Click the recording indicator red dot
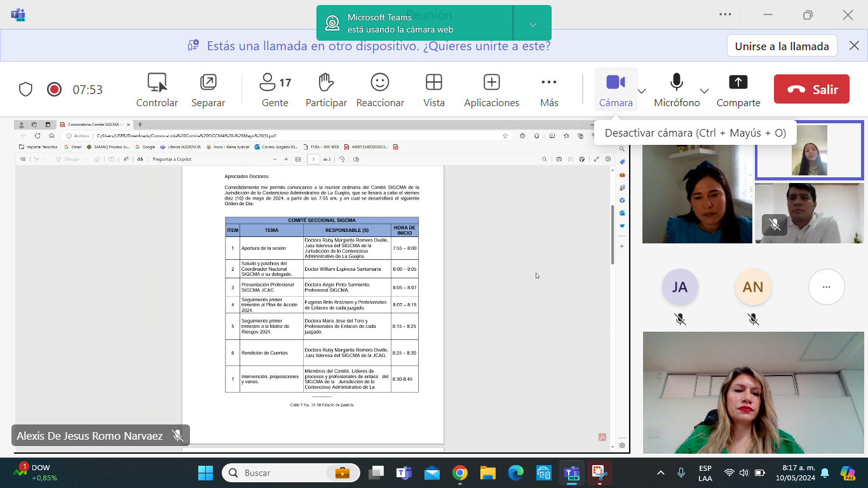The height and width of the screenshot is (488, 868). coord(54,90)
